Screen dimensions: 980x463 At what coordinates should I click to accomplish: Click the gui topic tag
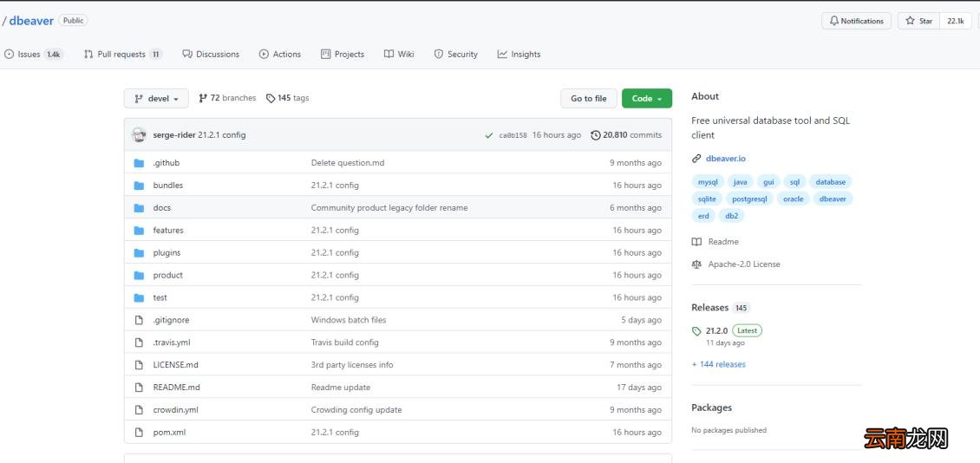pyautogui.click(x=768, y=182)
